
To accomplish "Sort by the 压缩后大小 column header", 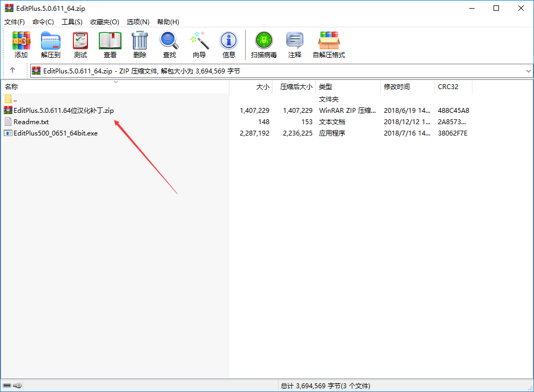I will 294,87.
